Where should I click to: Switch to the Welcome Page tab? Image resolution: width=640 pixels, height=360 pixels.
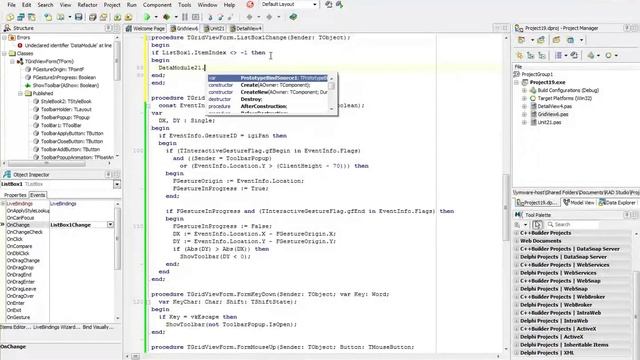(x=145, y=28)
